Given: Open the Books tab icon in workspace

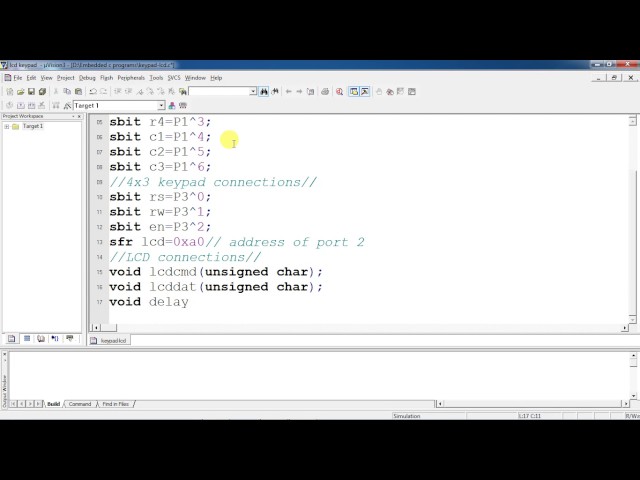Looking at the screenshot, I should 41,339.
